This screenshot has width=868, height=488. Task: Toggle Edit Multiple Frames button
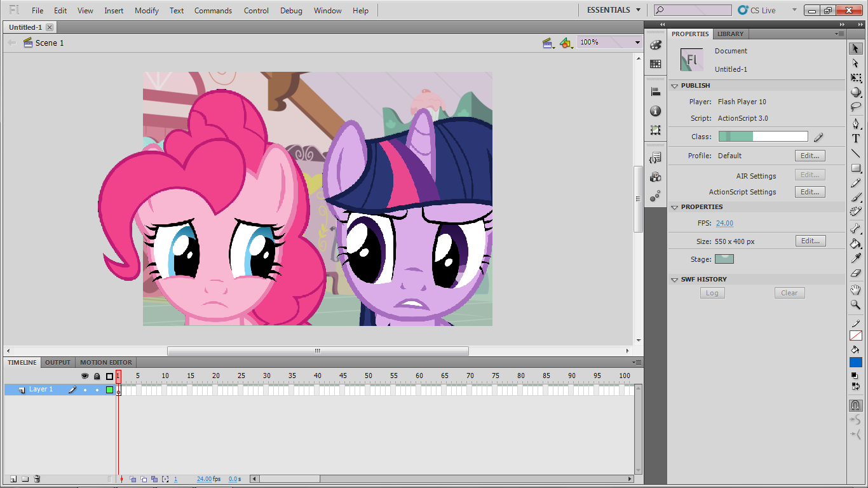(154, 479)
